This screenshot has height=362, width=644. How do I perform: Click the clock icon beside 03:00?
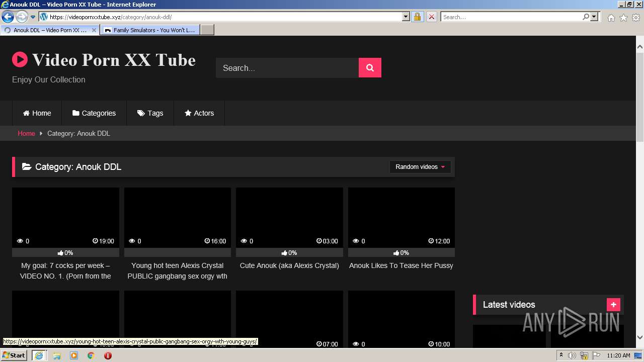(x=319, y=241)
